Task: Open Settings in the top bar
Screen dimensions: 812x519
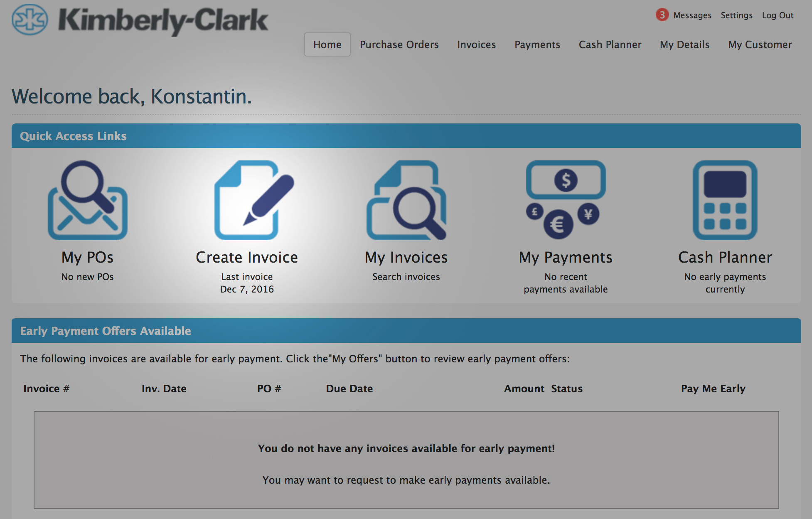Action: pyautogui.click(x=736, y=15)
